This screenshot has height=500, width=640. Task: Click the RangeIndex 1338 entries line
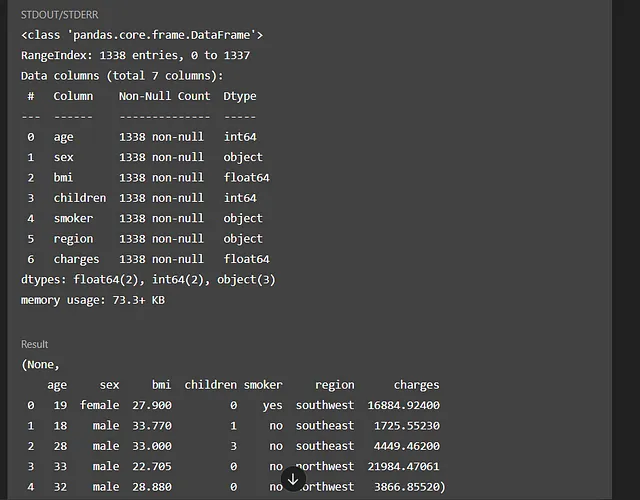[136, 56]
